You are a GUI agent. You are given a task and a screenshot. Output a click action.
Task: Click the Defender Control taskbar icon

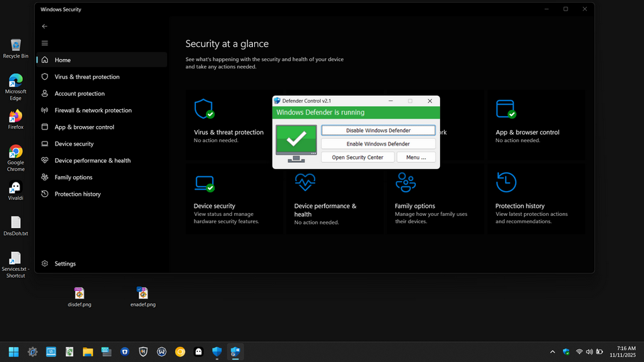(x=235, y=352)
